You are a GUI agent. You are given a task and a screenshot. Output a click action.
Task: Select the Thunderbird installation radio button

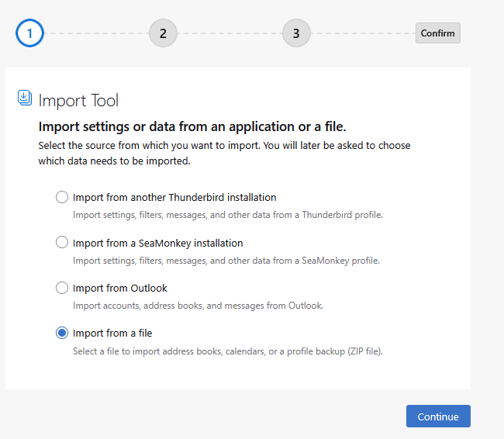coord(62,197)
